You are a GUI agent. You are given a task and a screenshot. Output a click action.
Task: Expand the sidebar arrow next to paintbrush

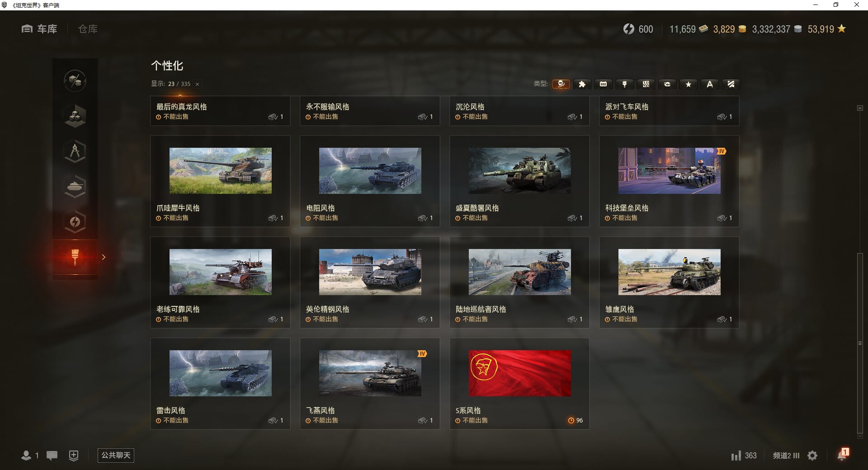pyautogui.click(x=104, y=257)
